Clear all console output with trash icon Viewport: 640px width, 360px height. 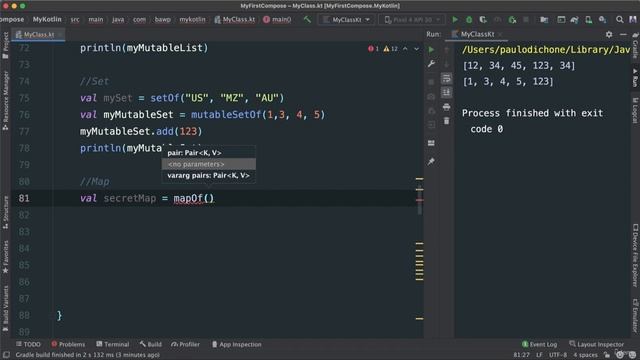pyautogui.click(x=447, y=121)
